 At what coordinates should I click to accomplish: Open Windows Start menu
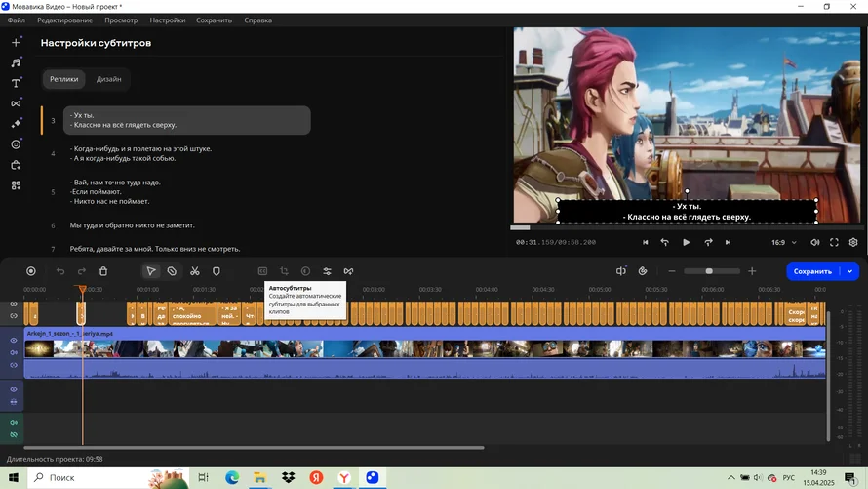pos(14,477)
